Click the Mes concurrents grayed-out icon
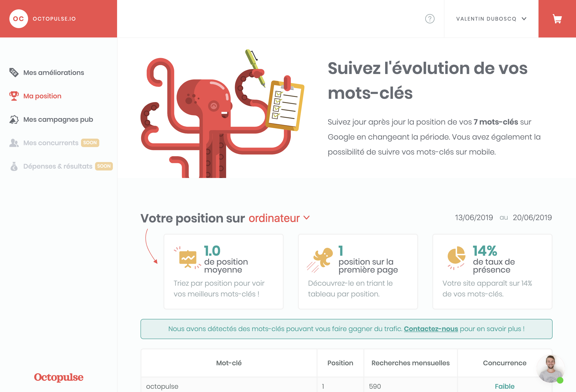The image size is (576, 392). (x=14, y=142)
